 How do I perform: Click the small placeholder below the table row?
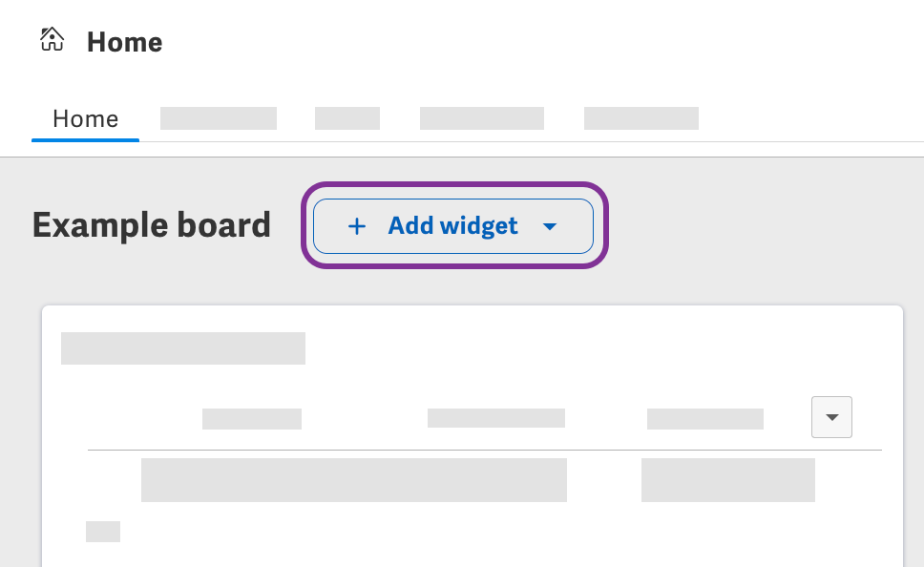coord(103,532)
